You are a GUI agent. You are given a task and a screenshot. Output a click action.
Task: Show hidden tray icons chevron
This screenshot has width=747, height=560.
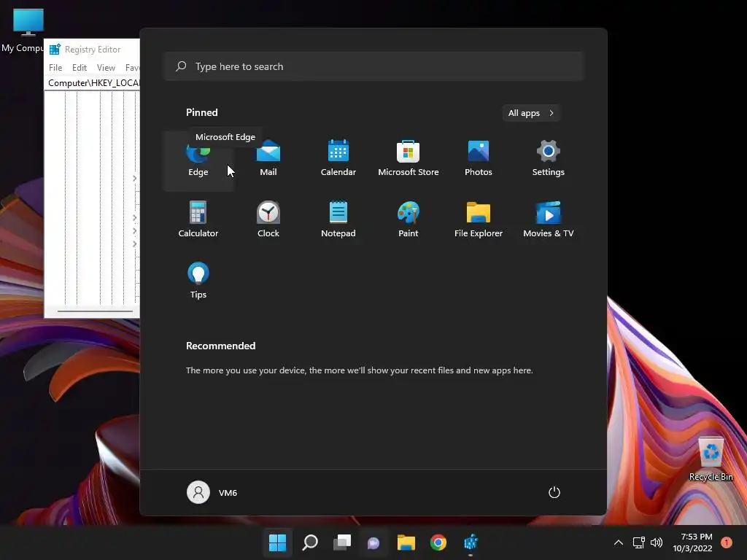point(619,542)
